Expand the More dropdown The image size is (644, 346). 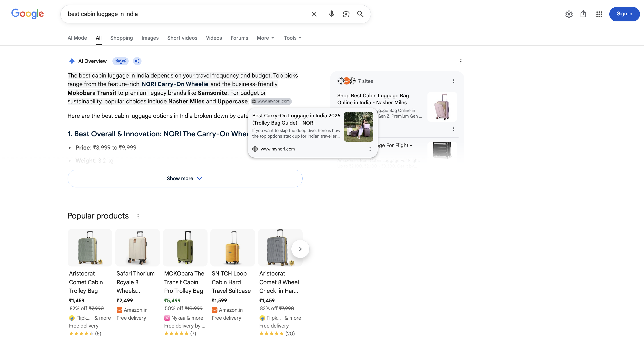click(x=265, y=38)
